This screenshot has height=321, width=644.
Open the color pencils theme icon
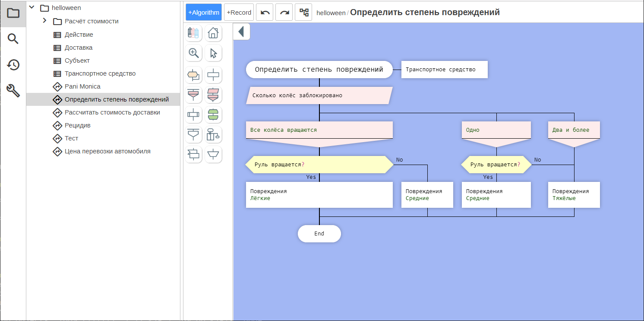(193, 33)
